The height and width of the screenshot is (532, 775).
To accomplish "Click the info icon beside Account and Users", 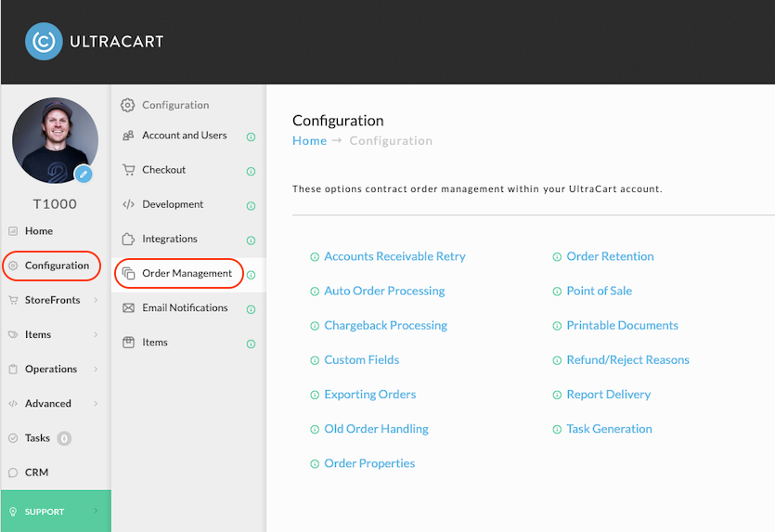I will 252,137.
